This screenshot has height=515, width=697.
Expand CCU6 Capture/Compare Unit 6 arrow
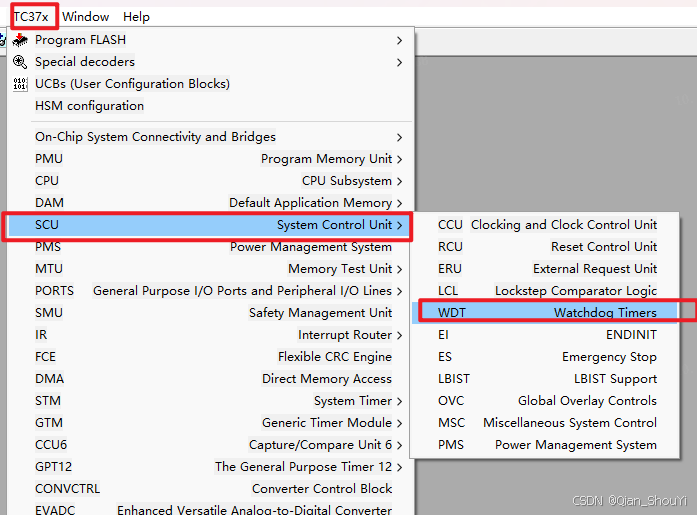click(x=399, y=445)
